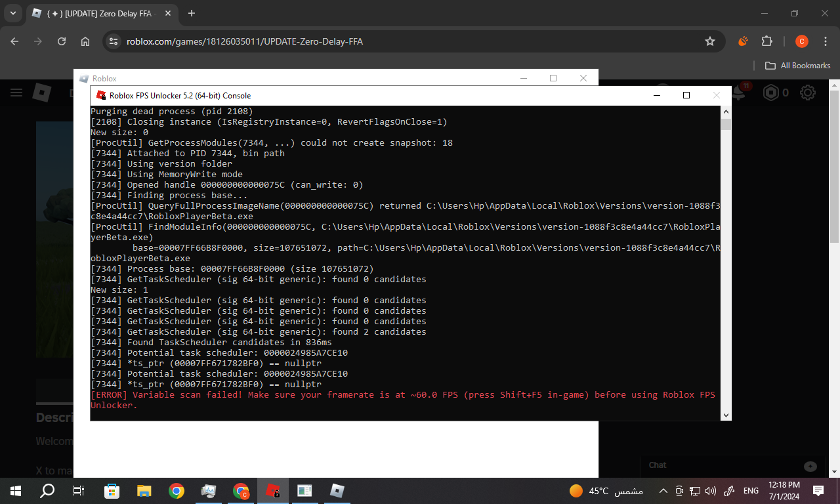The width and height of the screenshot is (840, 504).
Task: Switch to the Roblox FPS Unlocker taskbar icon
Action: (273, 490)
